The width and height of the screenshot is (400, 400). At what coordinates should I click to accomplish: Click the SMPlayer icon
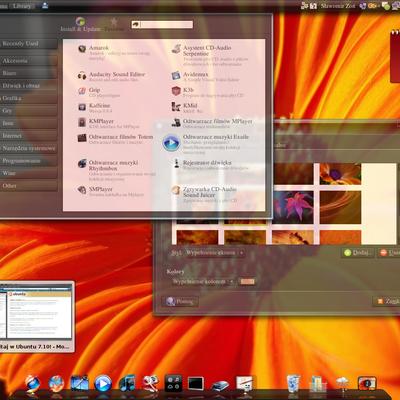82,190
